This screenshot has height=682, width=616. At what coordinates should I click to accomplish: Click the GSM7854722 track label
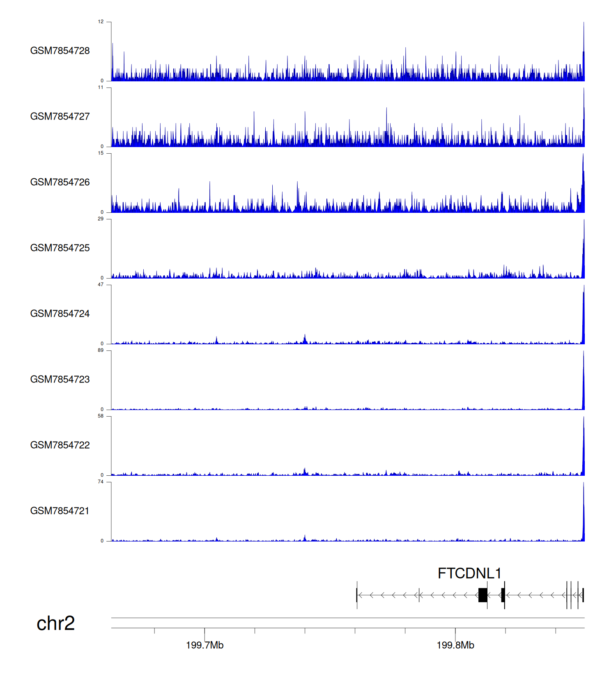click(x=60, y=445)
